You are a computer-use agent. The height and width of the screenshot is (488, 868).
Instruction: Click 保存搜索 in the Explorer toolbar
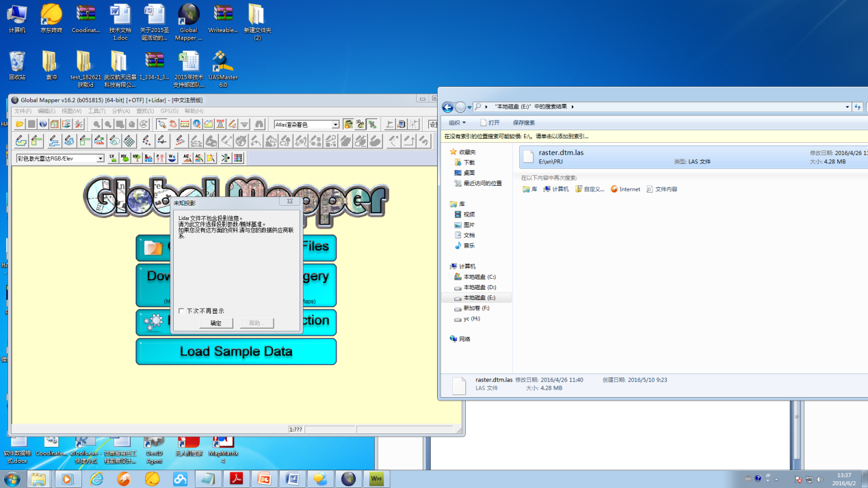pyautogui.click(x=523, y=122)
